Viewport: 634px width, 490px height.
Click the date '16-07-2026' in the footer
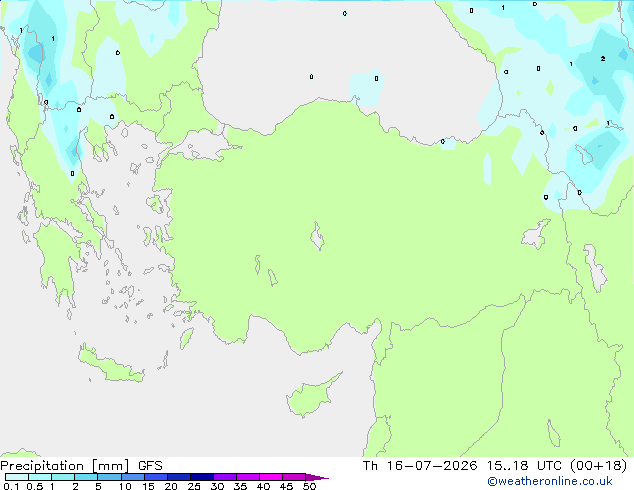(431, 466)
